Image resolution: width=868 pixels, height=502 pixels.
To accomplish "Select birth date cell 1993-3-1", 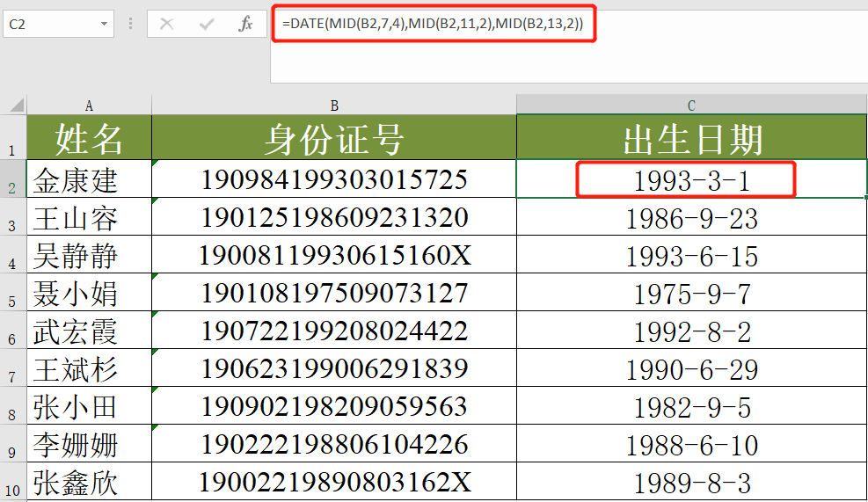I will click(x=691, y=178).
